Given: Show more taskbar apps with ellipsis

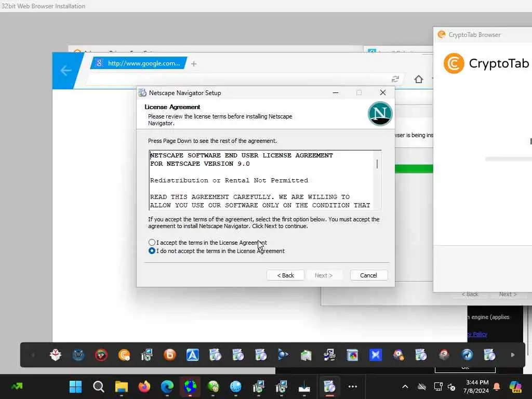Looking at the screenshot, I should (353, 387).
